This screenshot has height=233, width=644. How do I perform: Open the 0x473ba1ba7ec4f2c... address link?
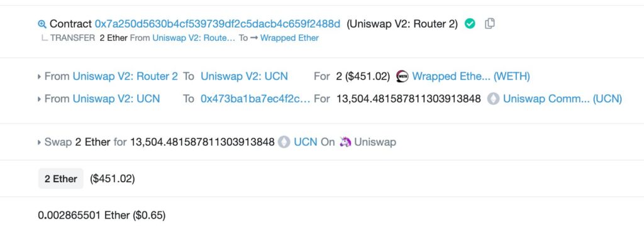tap(255, 99)
